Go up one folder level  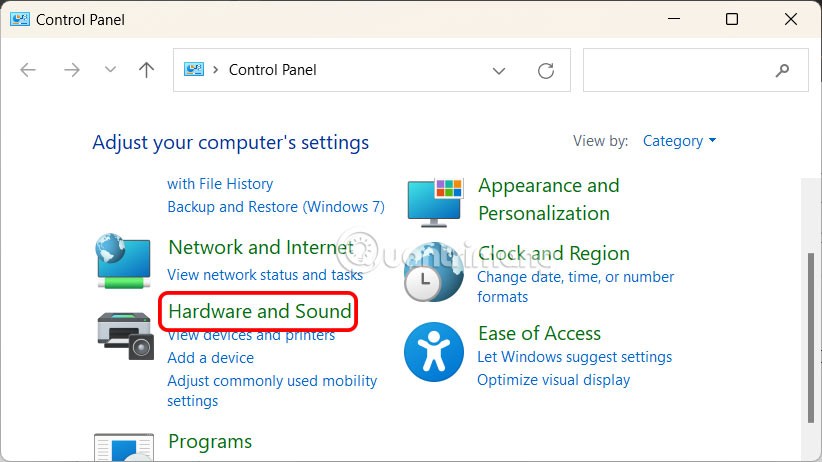click(x=147, y=70)
